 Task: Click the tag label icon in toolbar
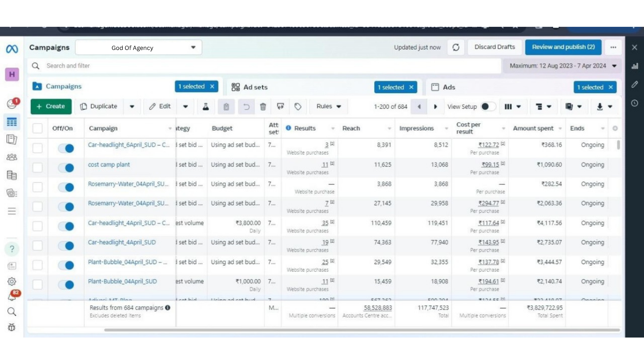[298, 107]
